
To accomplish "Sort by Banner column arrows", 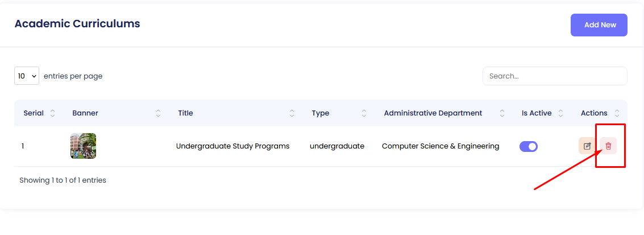I will click(x=159, y=113).
